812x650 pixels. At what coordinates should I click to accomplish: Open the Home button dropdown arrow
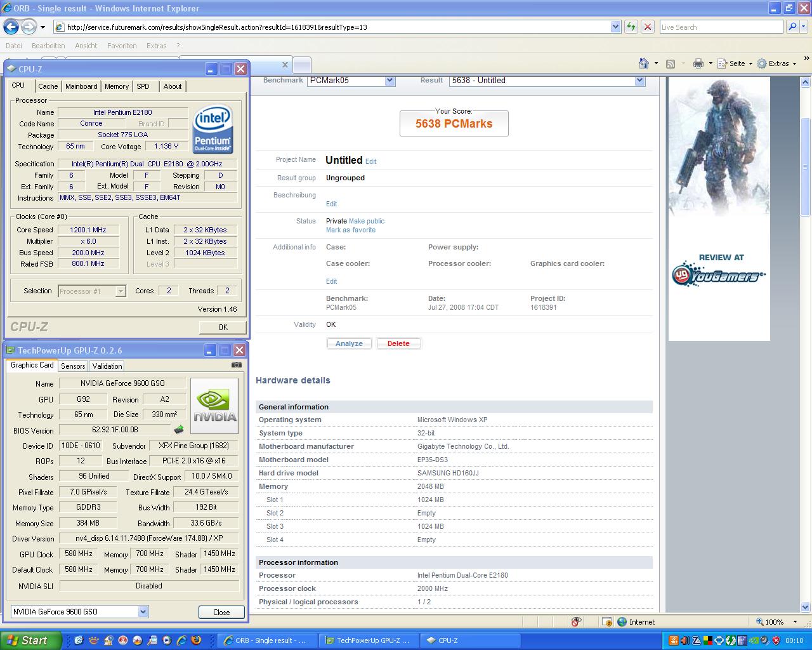click(656, 63)
